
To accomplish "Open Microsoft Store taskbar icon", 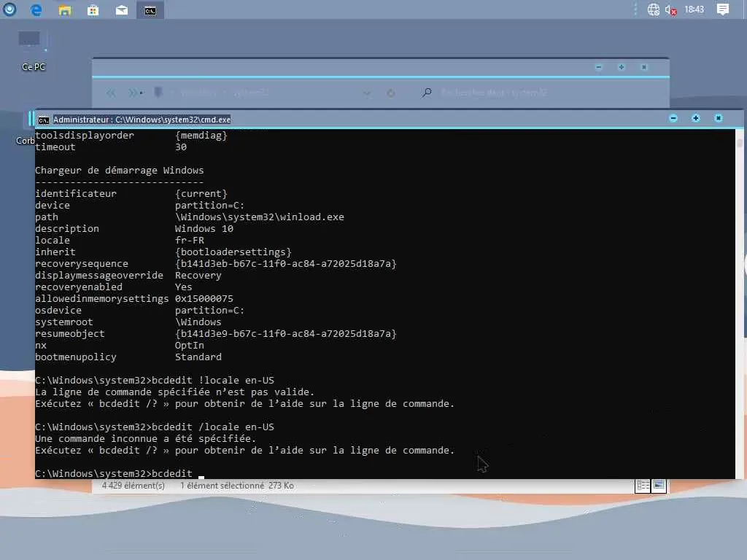I will coord(93,10).
